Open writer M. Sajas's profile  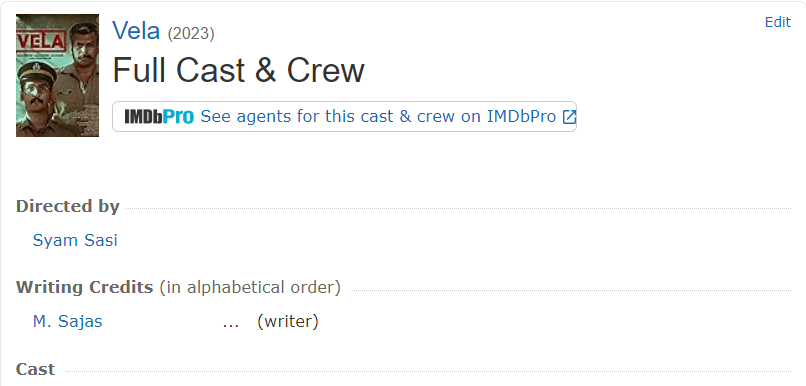point(67,322)
